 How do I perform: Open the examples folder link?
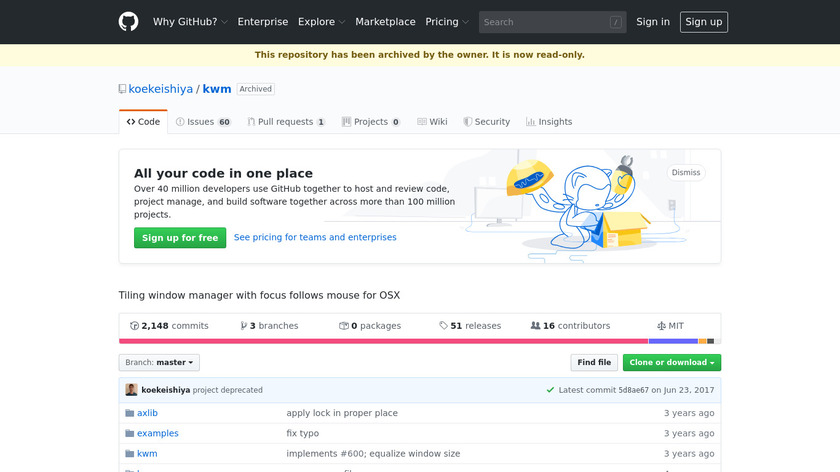click(x=158, y=433)
